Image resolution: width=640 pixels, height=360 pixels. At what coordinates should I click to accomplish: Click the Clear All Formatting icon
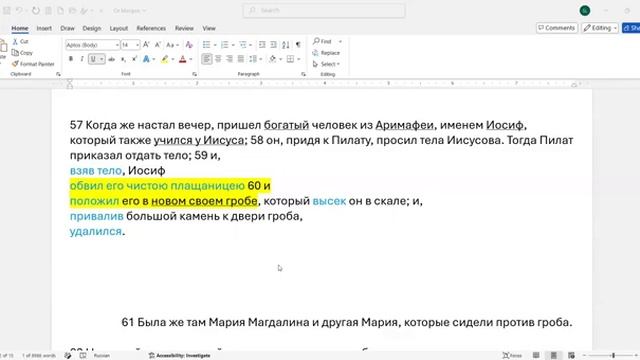(189, 44)
